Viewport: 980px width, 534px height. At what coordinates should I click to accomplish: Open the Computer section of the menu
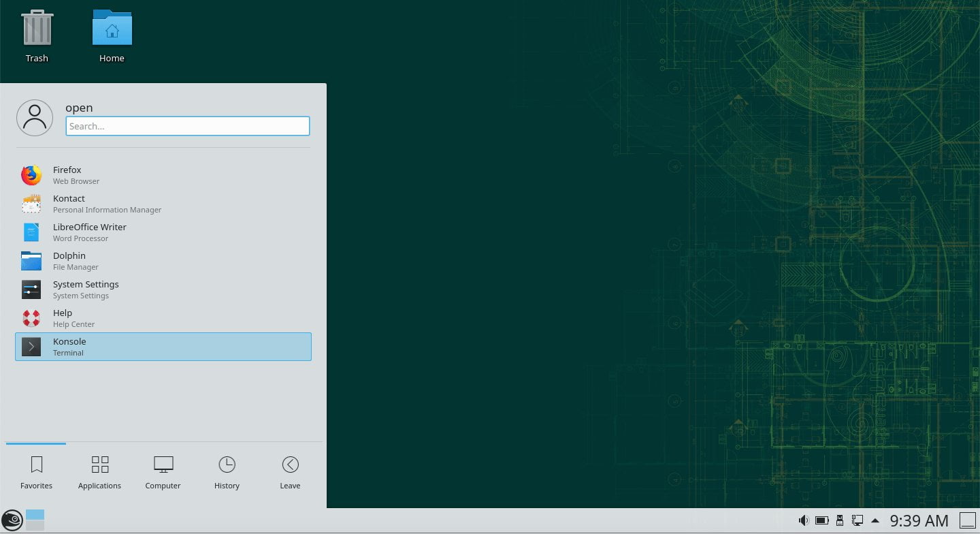click(163, 471)
